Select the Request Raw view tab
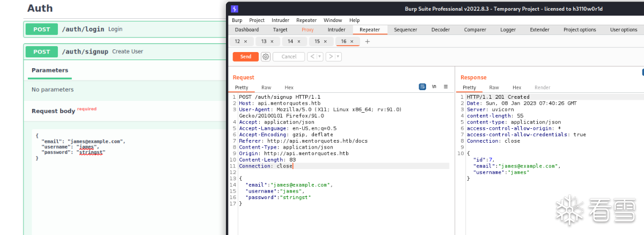This screenshot has width=644, height=235. tap(266, 87)
